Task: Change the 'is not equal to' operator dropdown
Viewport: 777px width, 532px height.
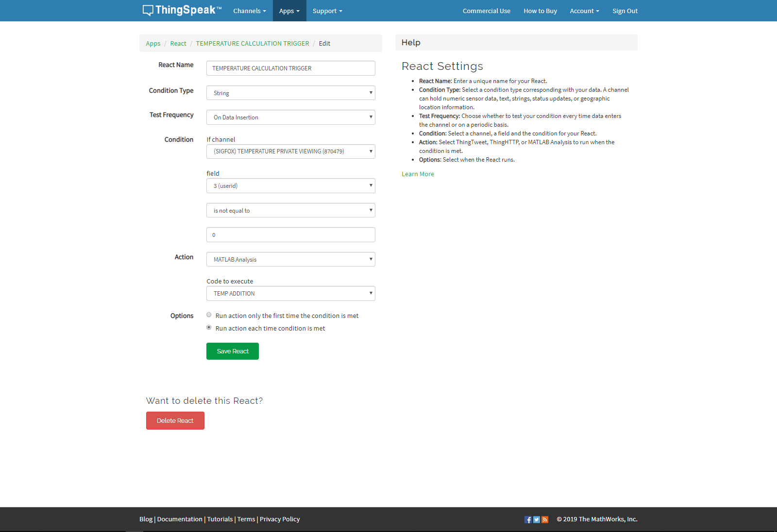Action: 290,210
